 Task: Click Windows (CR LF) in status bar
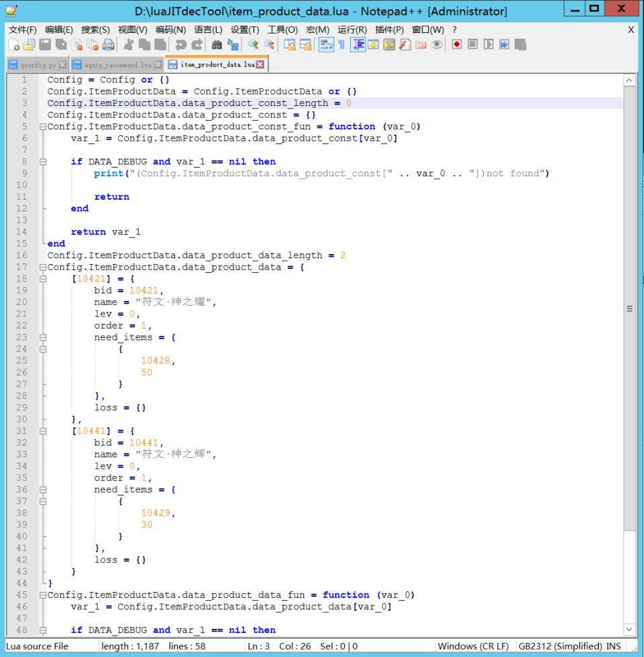pyautogui.click(x=473, y=646)
